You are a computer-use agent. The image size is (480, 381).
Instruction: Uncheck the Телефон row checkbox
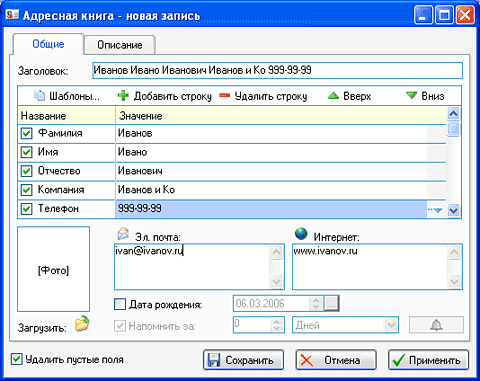pyautogui.click(x=26, y=209)
